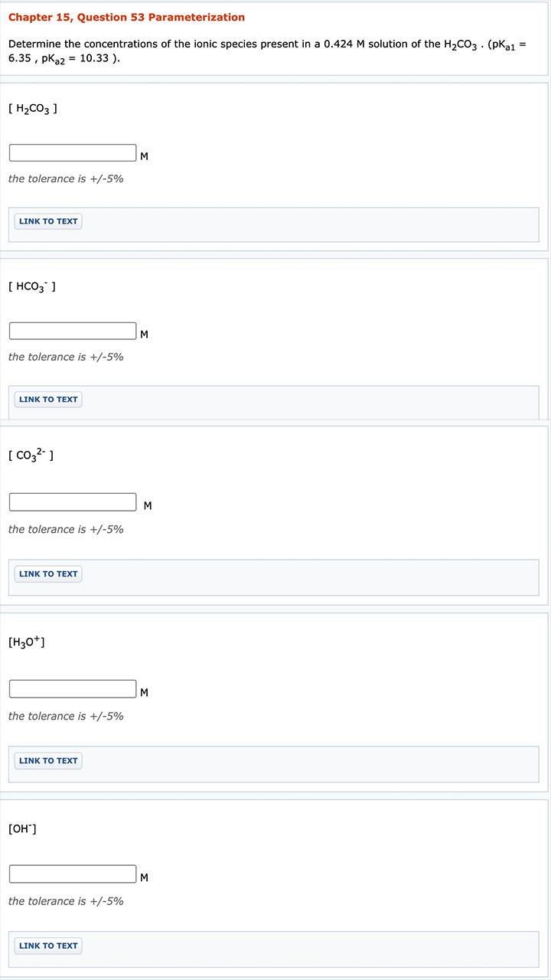The image size is (551, 980).
Task: Click the H2CO3 concentration input box
Action: click(x=72, y=152)
